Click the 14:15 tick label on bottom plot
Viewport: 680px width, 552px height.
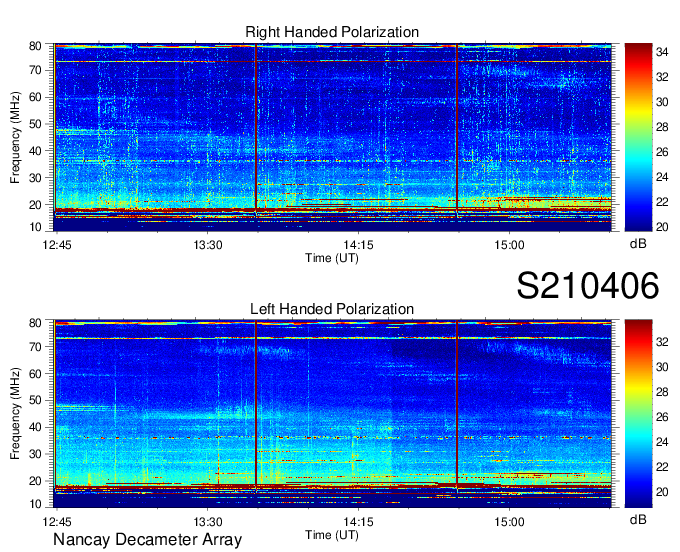point(359,522)
